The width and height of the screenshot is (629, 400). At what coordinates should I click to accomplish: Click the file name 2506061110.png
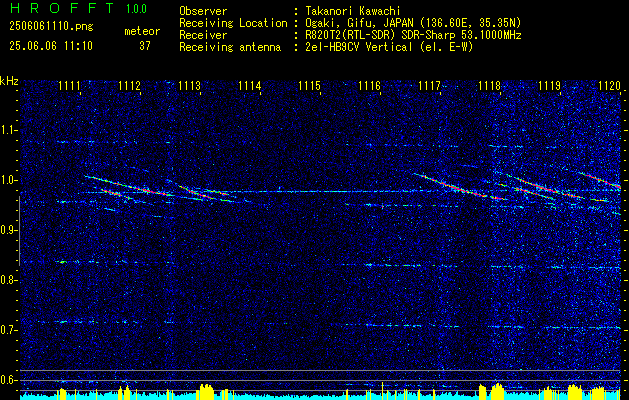point(51,27)
